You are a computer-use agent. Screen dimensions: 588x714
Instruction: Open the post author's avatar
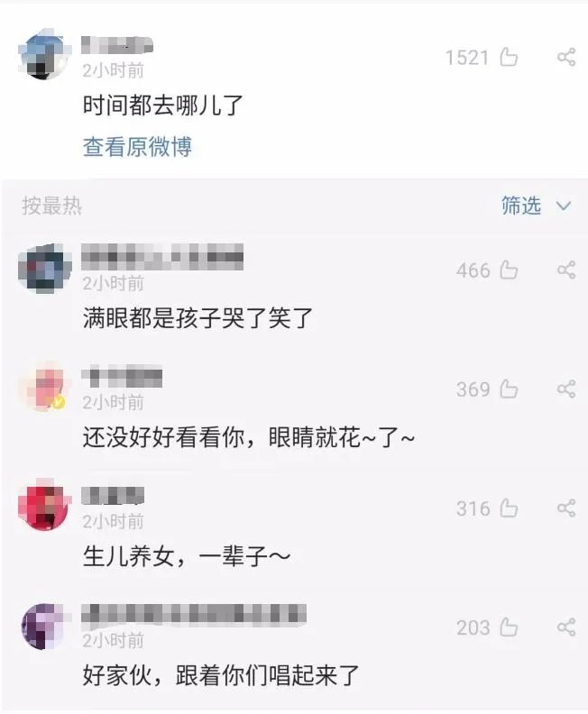coord(44,55)
